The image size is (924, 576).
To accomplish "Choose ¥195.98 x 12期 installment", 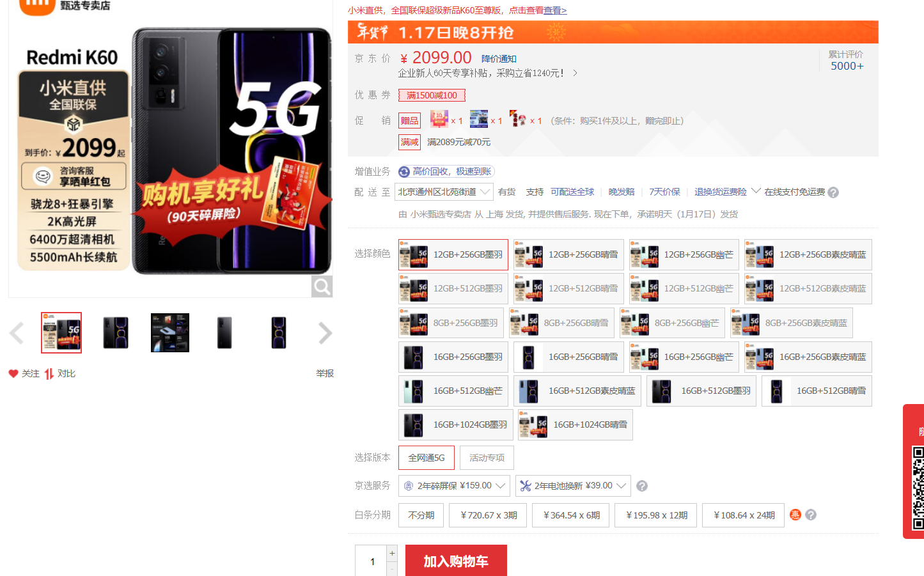I will tap(656, 515).
